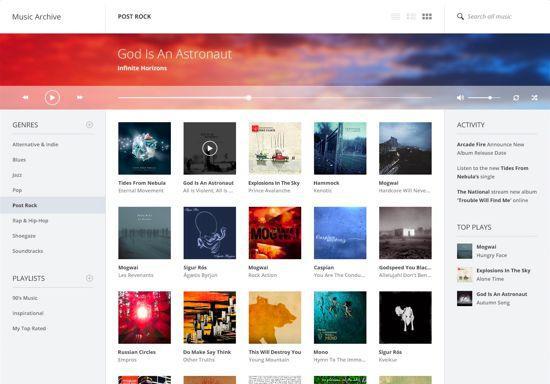Click Kenotic album title text

(322, 190)
